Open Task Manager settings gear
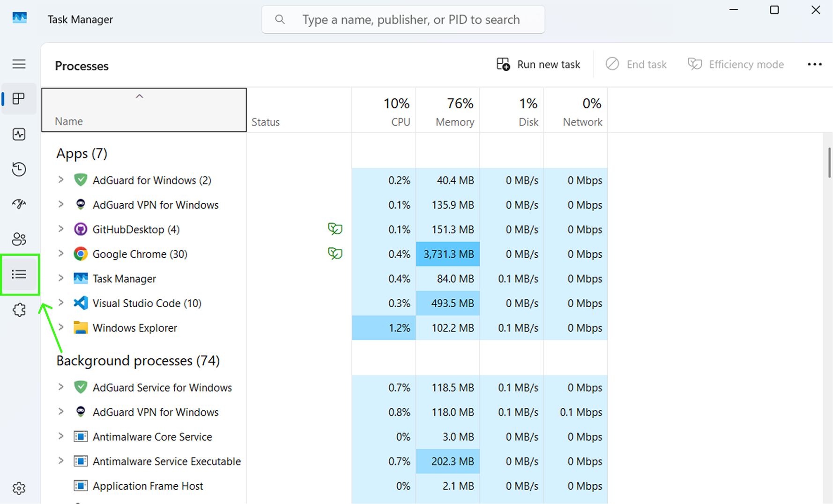The height and width of the screenshot is (504, 833). [x=19, y=488]
